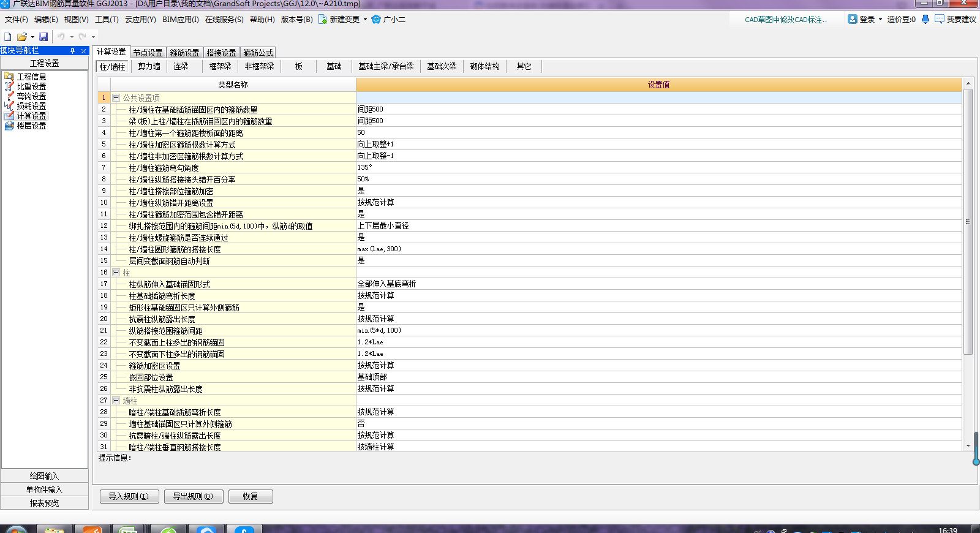The height and width of the screenshot is (533, 980).
Task: Switch to the 箍筋设置 tab
Action: coord(185,53)
